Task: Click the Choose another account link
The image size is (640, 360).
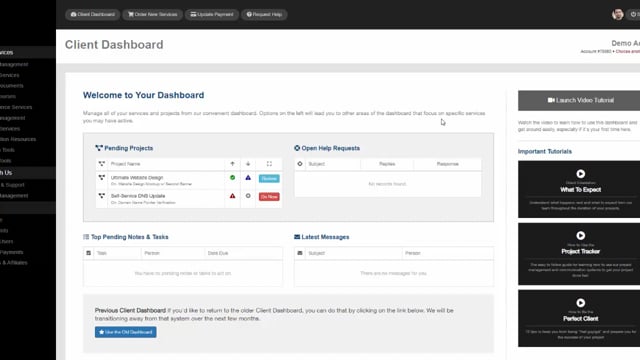Action: (628, 51)
